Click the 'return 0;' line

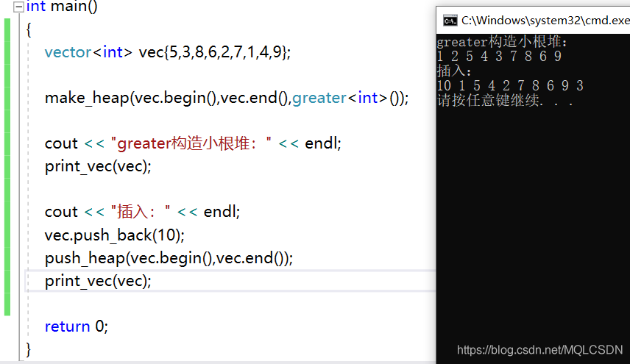77,326
